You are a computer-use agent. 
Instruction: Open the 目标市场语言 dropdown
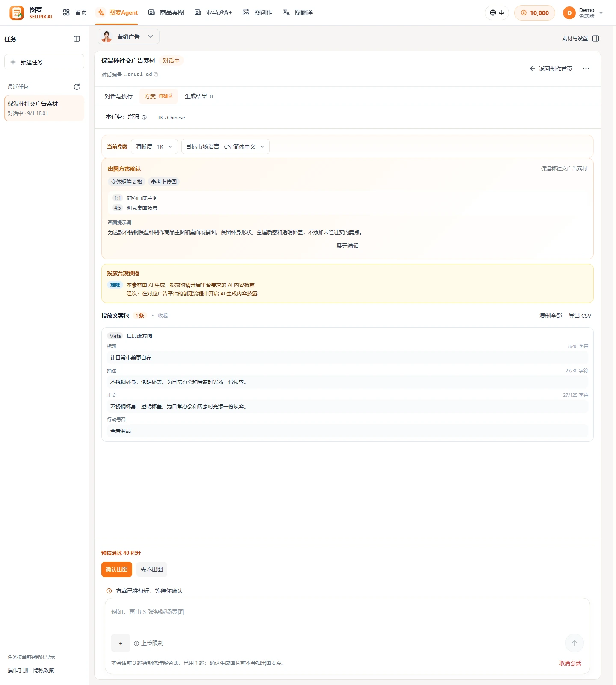point(225,147)
